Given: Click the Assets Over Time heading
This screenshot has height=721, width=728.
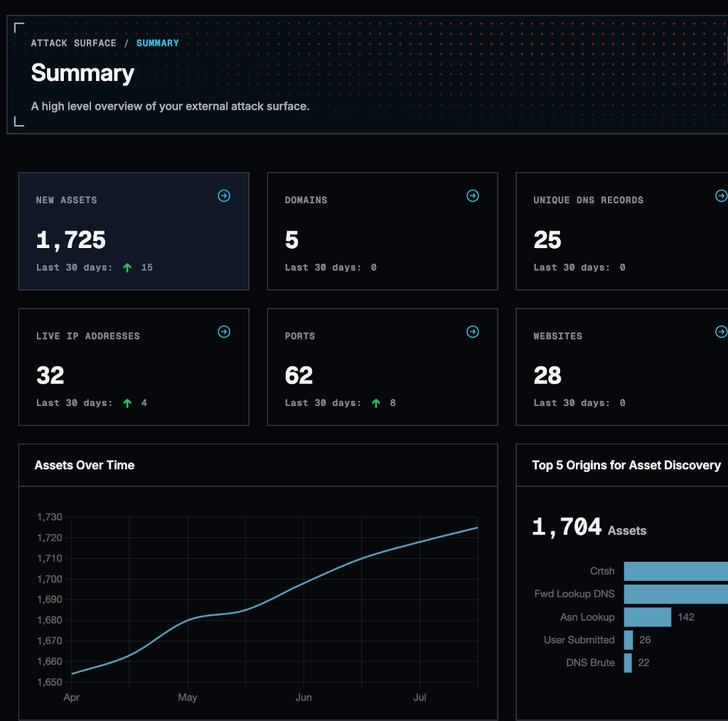Looking at the screenshot, I should pos(85,465).
